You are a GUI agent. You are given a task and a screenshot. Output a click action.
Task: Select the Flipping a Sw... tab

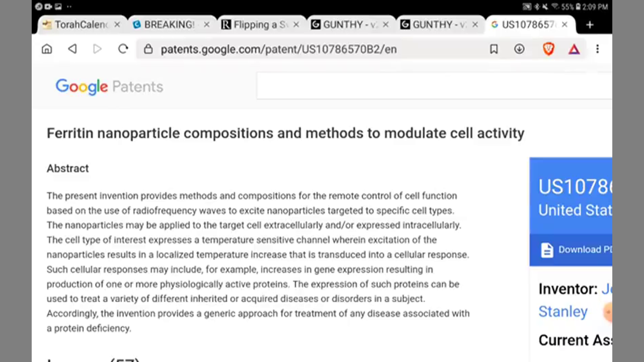tap(257, 25)
